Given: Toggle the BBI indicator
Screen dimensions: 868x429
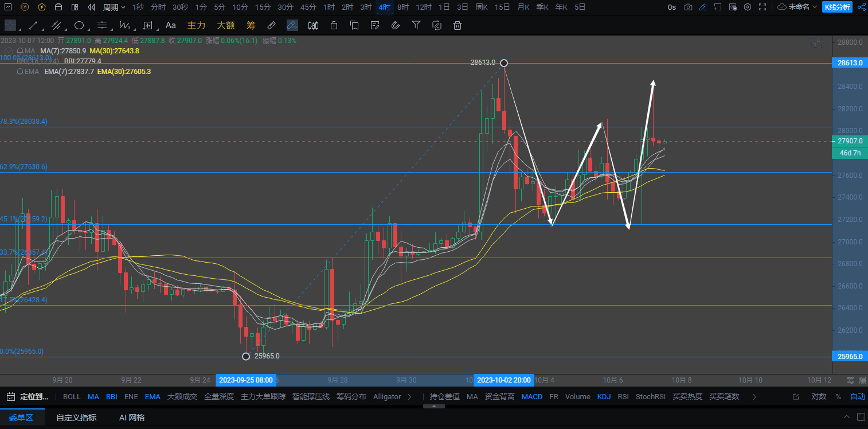Looking at the screenshot, I should [x=111, y=396].
